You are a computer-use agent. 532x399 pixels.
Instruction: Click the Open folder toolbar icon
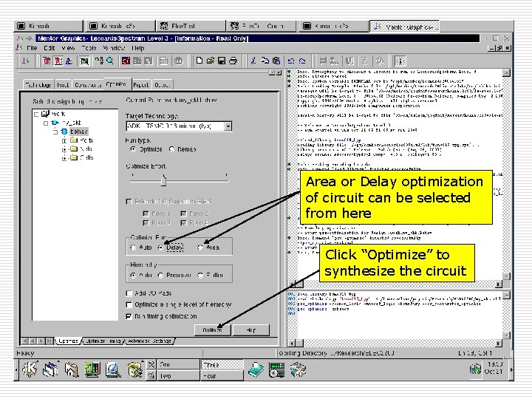pyautogui.click(x=211, y=61)
